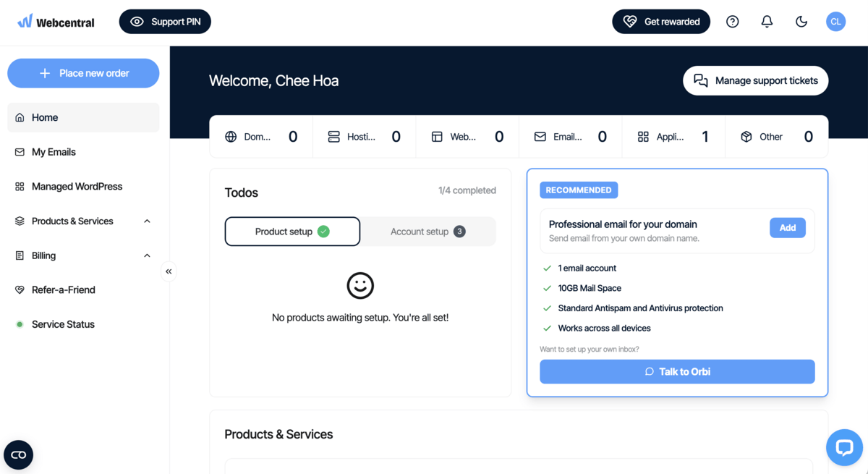
Task: Open Web summary tile
Action: click(x=467, y=137)
